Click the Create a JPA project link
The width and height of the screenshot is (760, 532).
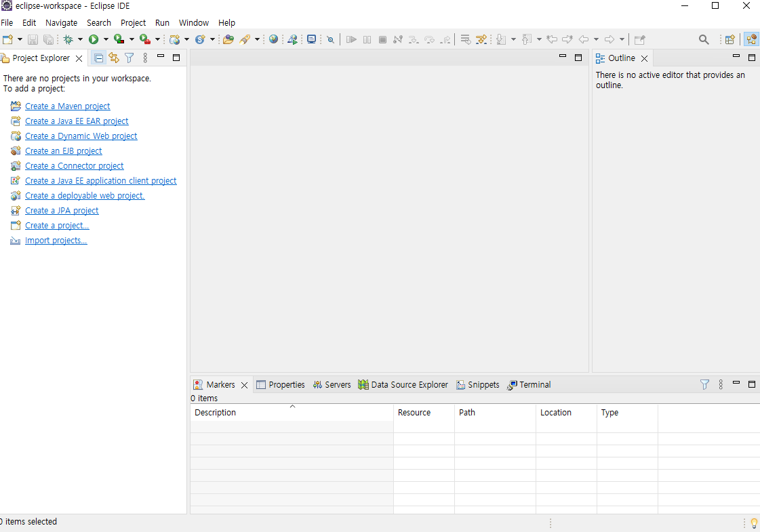pos(62,211)
